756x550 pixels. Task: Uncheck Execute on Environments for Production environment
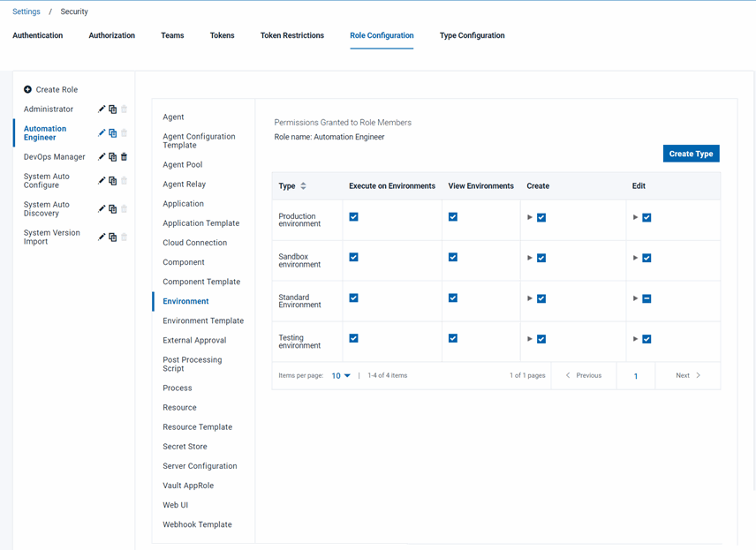coord(353,215)
